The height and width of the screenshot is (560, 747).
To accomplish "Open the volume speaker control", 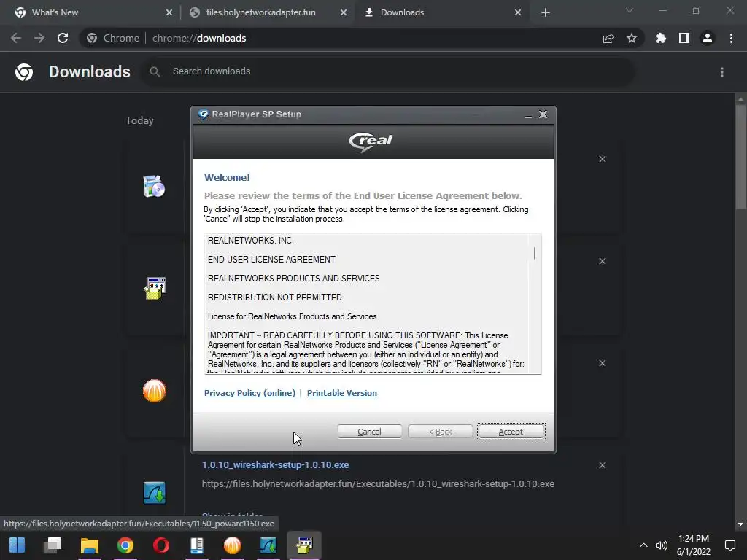I will tap(661, 545).
